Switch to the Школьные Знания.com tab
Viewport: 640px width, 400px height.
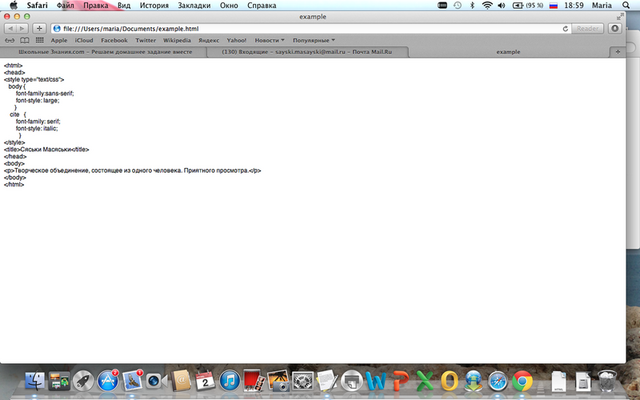tap(105, 52)
